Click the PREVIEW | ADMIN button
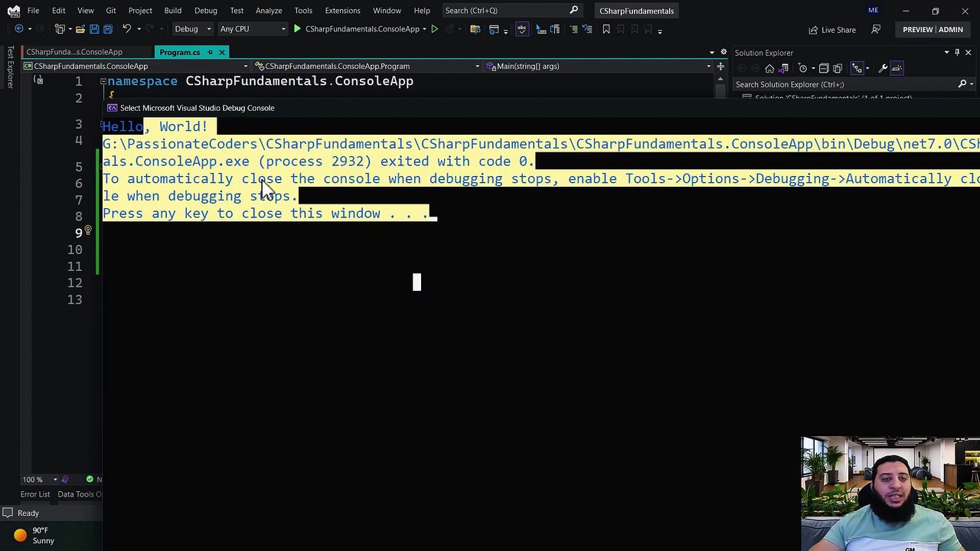The image size is (980, 551). click(933, 29)
